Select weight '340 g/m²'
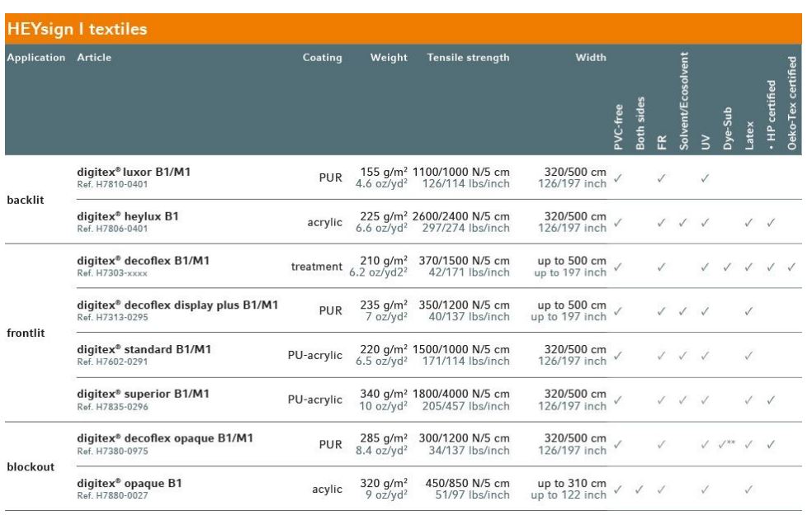Image resolution: width=812 pixels, height=525 pixels. 384,394
